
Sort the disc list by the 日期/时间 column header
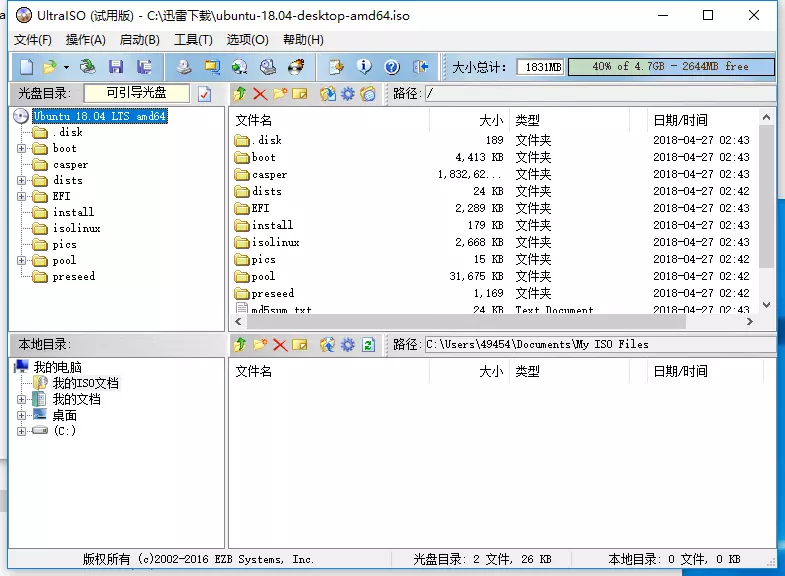[703, 120]
